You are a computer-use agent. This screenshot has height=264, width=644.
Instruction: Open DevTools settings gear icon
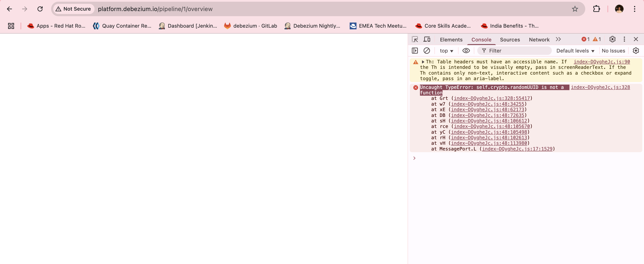(x=612, y=39)
